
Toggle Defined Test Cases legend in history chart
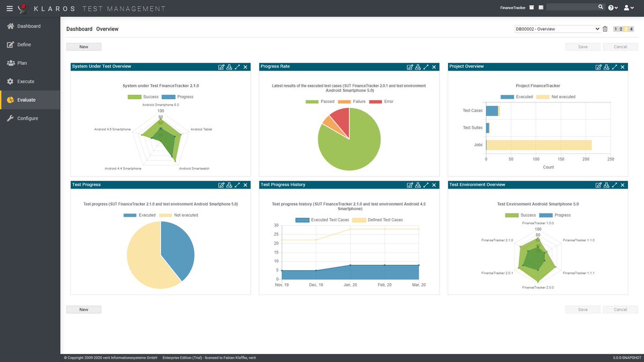click(378, 220)
